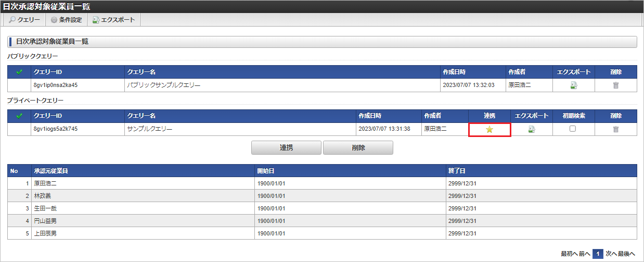Click the 削除 button below queries
The image size is (644, 262).
(358, 147)
